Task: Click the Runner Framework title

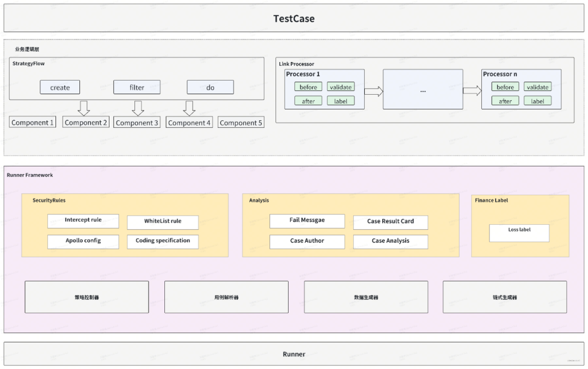Action: pyautogui.click(x=29, y=175)
